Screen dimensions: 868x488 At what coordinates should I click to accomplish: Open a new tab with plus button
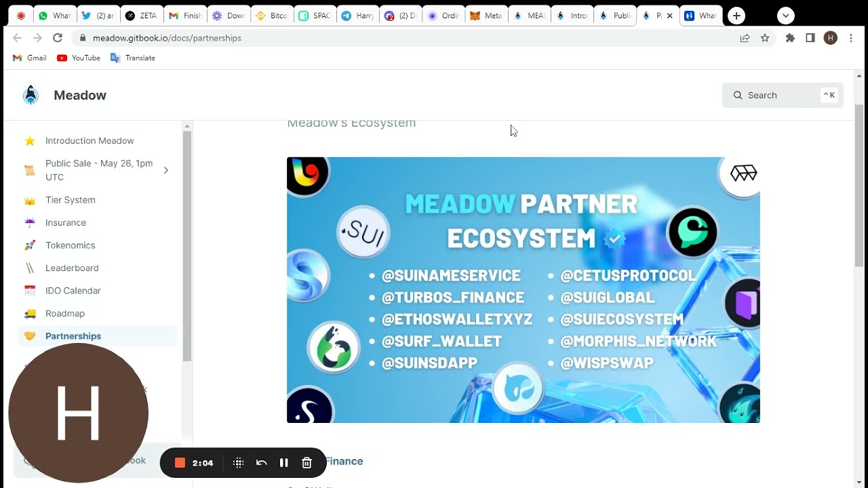(736, 16)
